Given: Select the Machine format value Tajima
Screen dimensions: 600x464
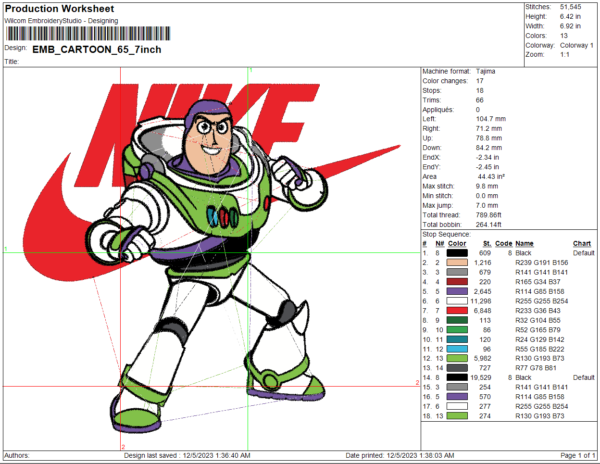Looking at the screenshot, I should pyautogui.click(x=486, y=71).
